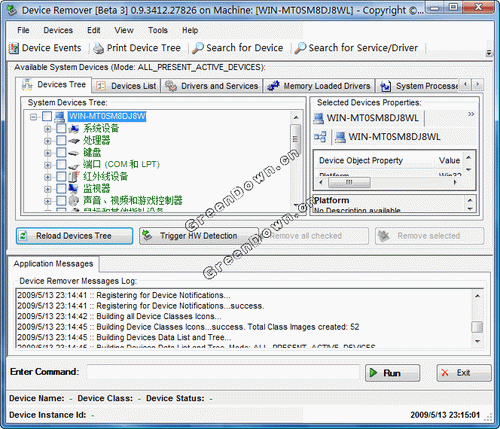Open the Edit menu
The image size is (500, 429).
(x=94, y=30)
